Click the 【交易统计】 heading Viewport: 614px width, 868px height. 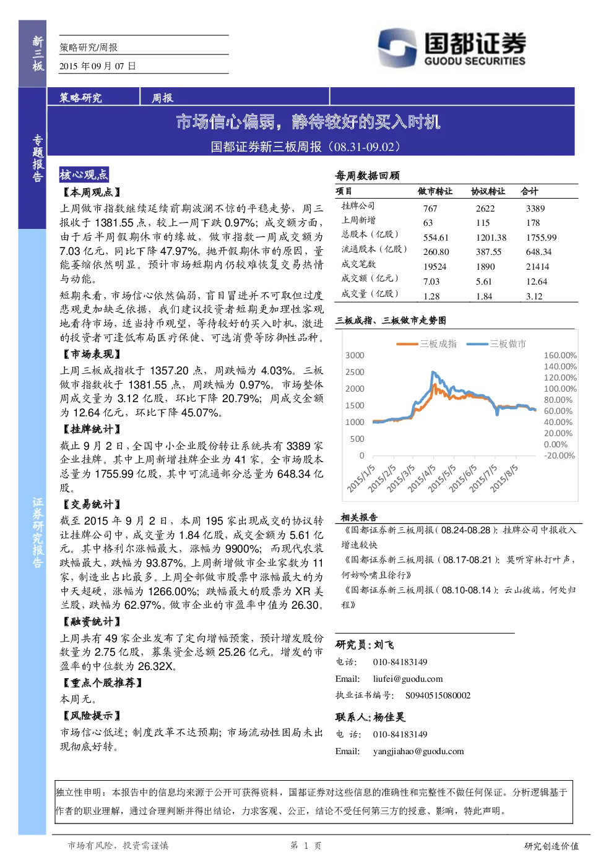click(92, 504)
